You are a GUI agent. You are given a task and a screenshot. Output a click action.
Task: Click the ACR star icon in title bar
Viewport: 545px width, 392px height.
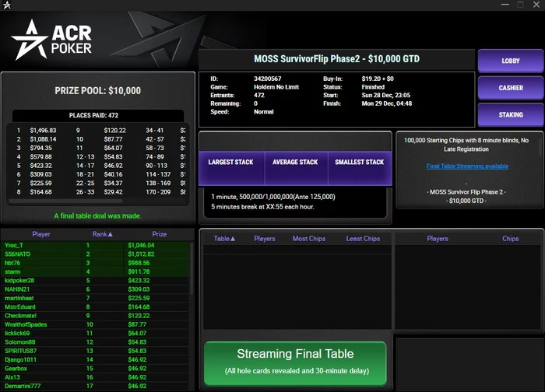click(6, 5)
